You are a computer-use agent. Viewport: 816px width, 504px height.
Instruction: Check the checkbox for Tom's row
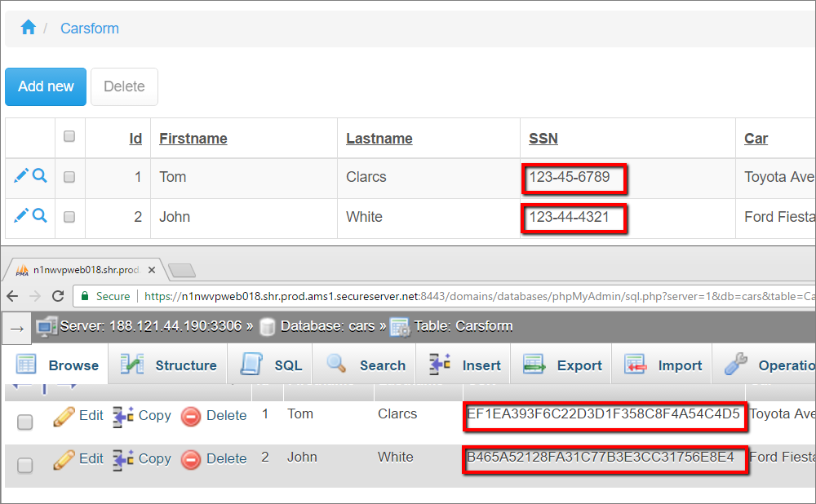(69, 177)
